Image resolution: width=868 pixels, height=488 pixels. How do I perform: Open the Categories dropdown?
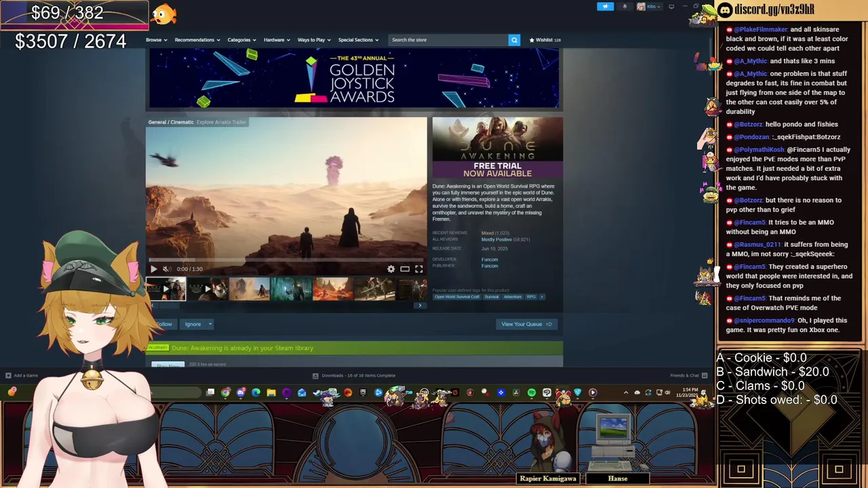point(241,40)
